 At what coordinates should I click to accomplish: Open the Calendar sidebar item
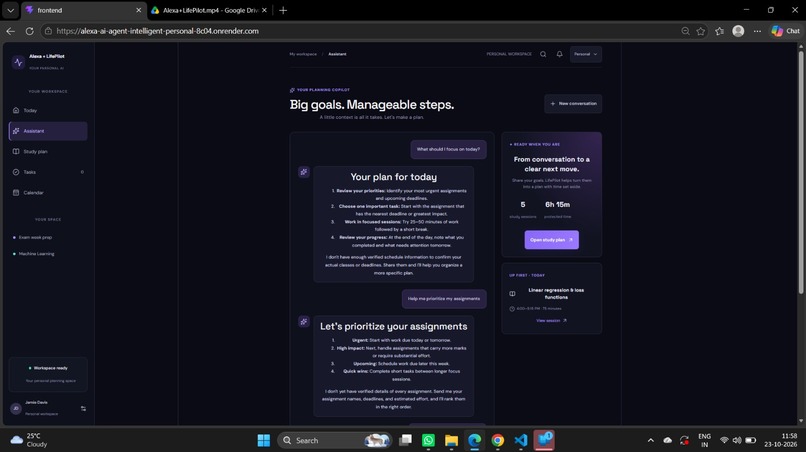pyautogui.click(x=48, y=192)
